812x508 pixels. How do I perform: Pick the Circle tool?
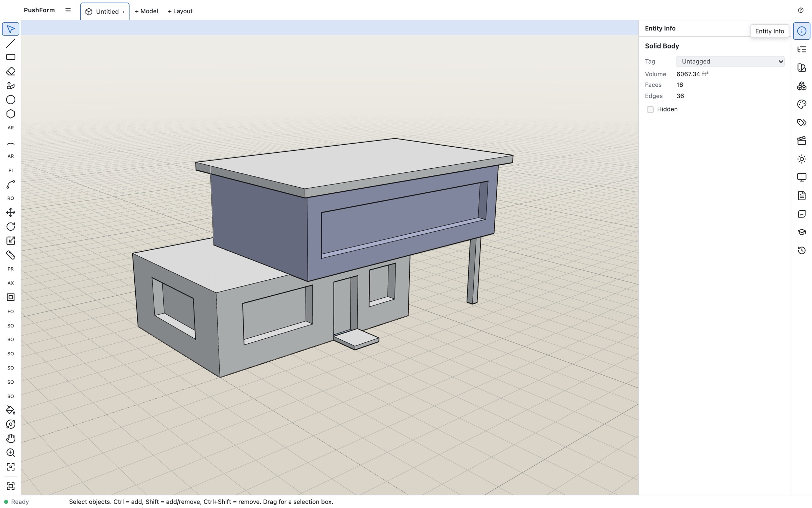tap(10, 100)
